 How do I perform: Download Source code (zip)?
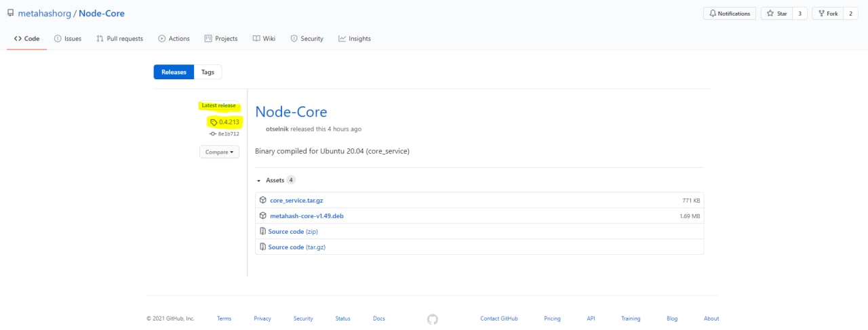(293, 232)
